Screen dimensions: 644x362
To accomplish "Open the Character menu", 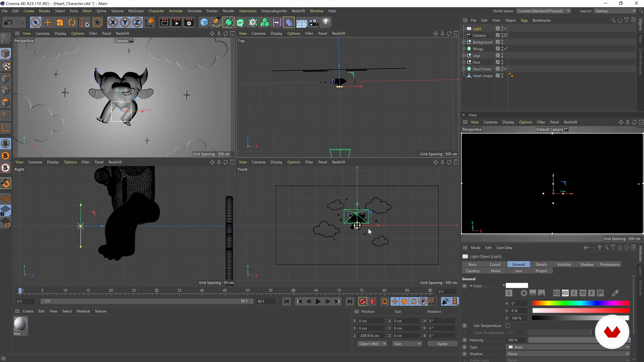I will point(156,11).
